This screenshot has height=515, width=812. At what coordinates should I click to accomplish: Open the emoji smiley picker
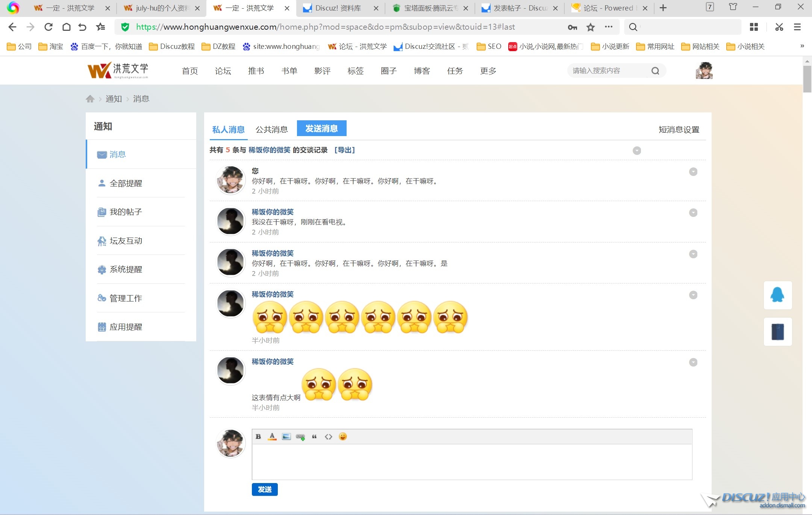point(343,436)
